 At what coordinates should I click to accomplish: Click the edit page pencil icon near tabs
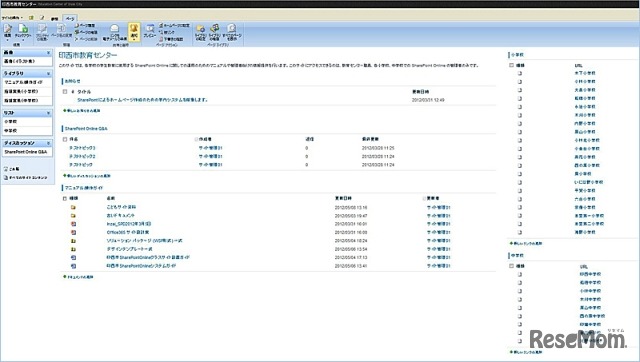pyautogui.click(x=42, y=18)
